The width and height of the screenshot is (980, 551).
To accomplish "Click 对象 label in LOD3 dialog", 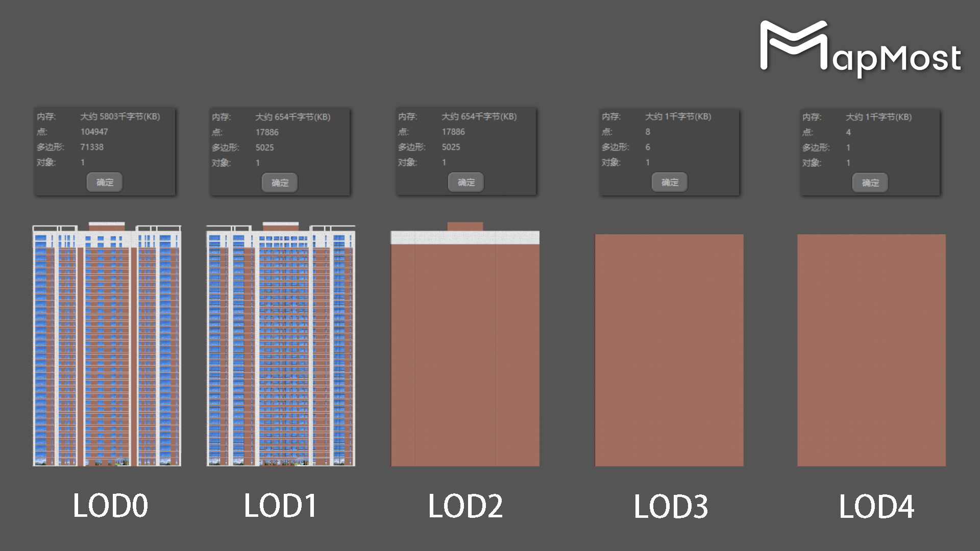I will (611, 162).
